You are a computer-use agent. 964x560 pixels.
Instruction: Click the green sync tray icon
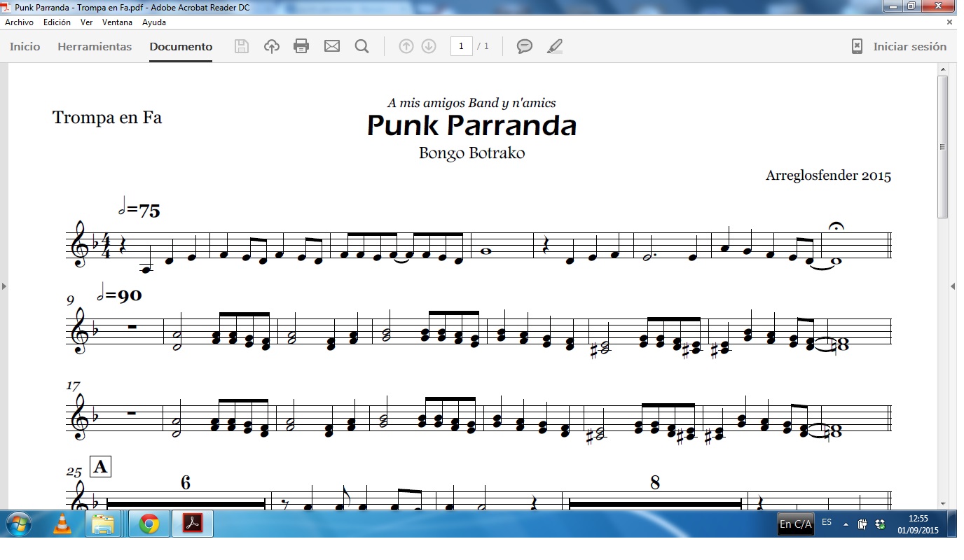click(x=880, y=524)
